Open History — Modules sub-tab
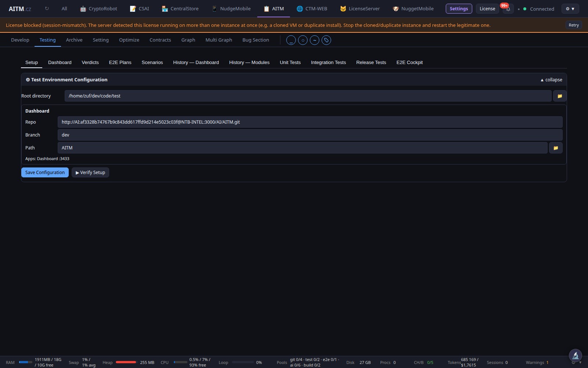The width and height of the screenshot is (588, 368). point(249,62)
